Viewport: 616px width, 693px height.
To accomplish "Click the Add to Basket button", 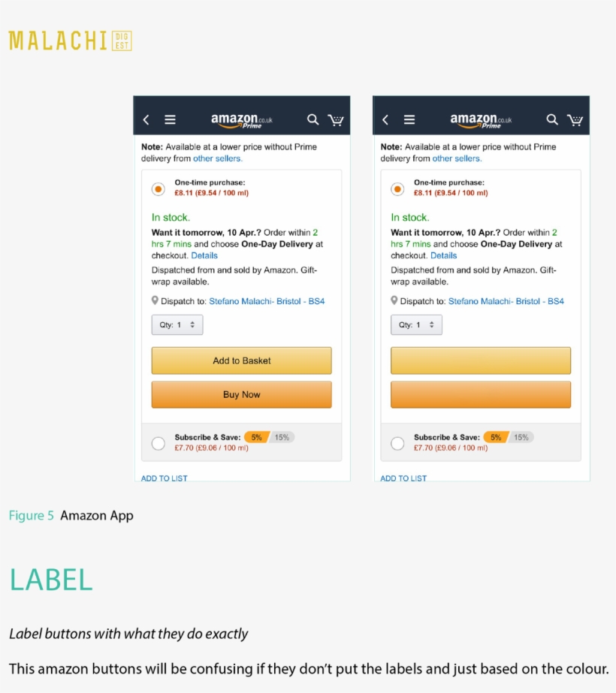I will [241, 360].
